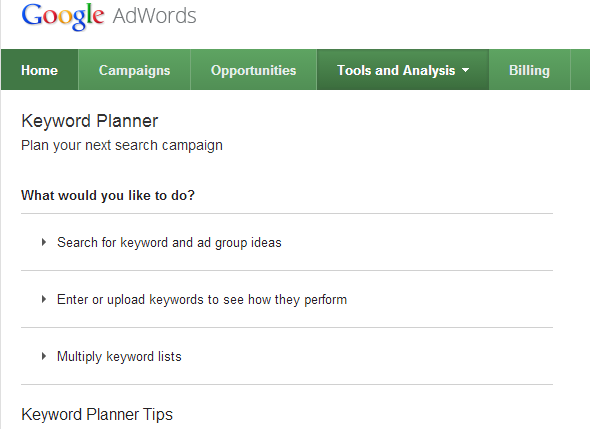Select Search for keyword and ad group ideas
This screenshot has width=590, height=429.
click(169, 243)
